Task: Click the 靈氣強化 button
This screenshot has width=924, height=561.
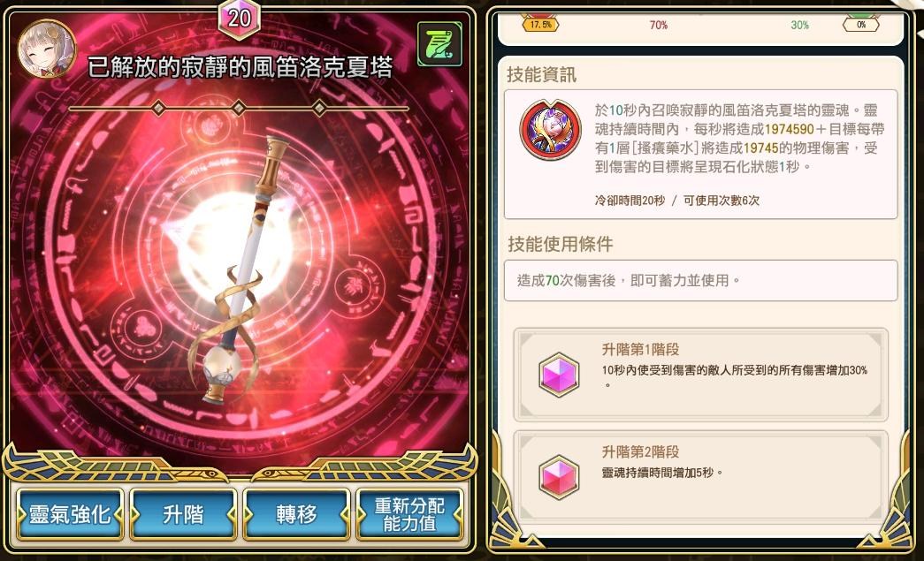Action: [70, 515]
